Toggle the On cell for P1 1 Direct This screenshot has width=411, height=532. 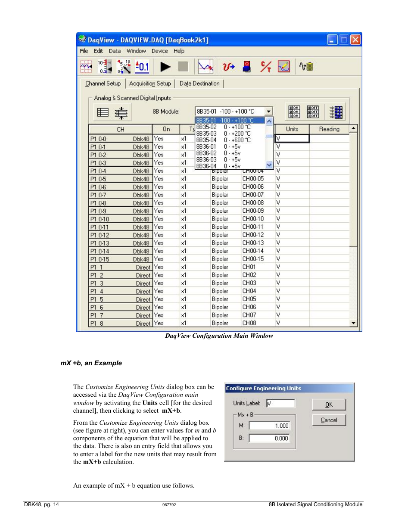166,267
